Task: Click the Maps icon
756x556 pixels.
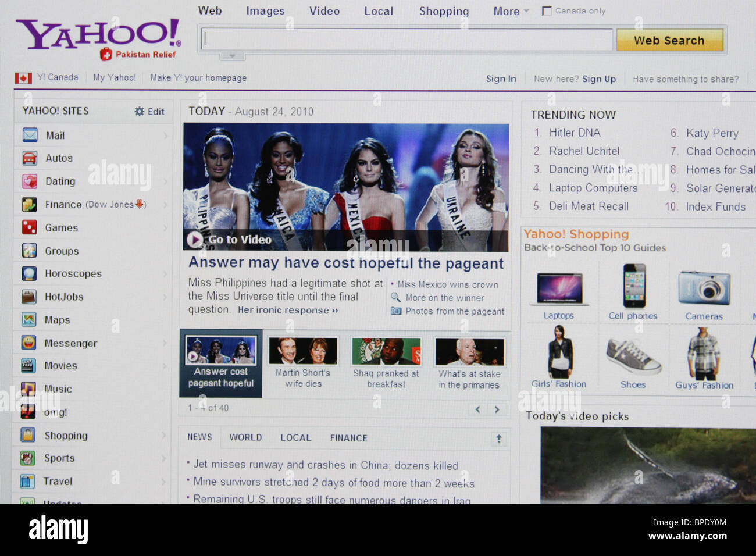Action: point(29,319)
